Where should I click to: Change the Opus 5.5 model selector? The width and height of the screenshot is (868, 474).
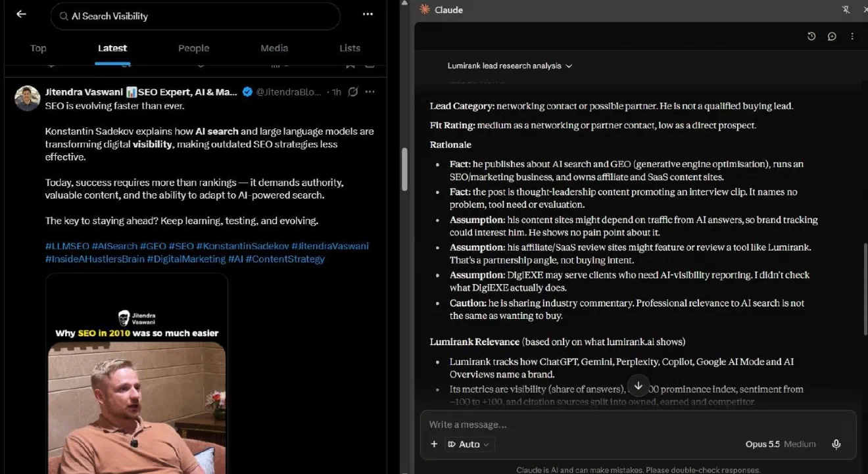pos(781,444)
